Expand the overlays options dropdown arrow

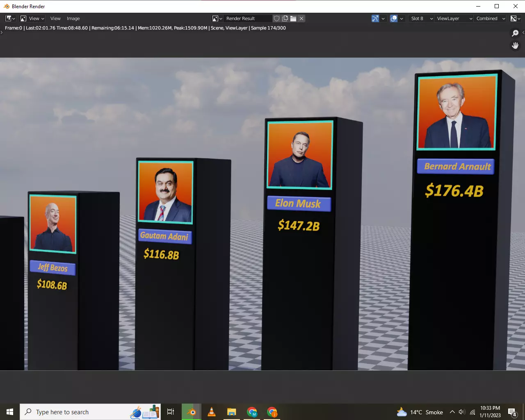click(x=402, y=18)
